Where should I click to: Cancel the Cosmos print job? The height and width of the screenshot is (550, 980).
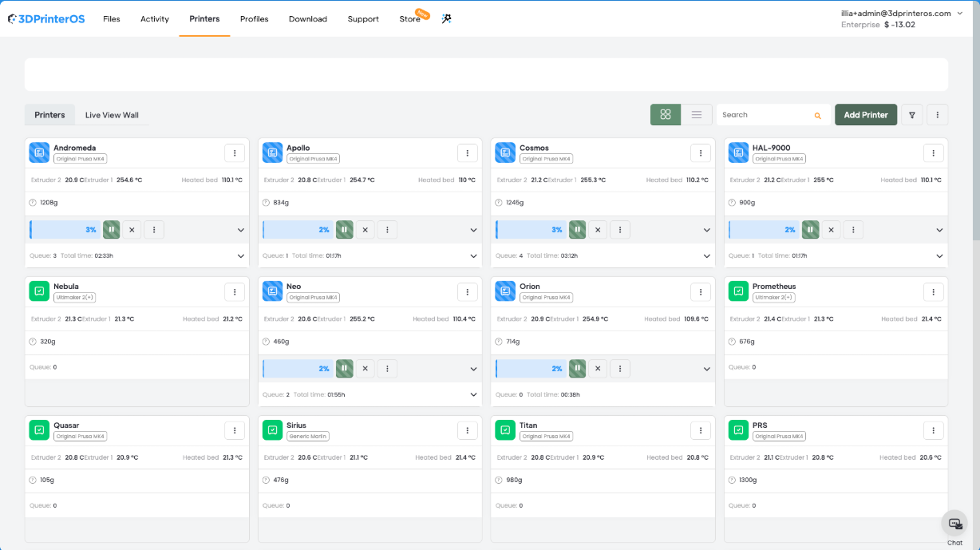(598, 230)
